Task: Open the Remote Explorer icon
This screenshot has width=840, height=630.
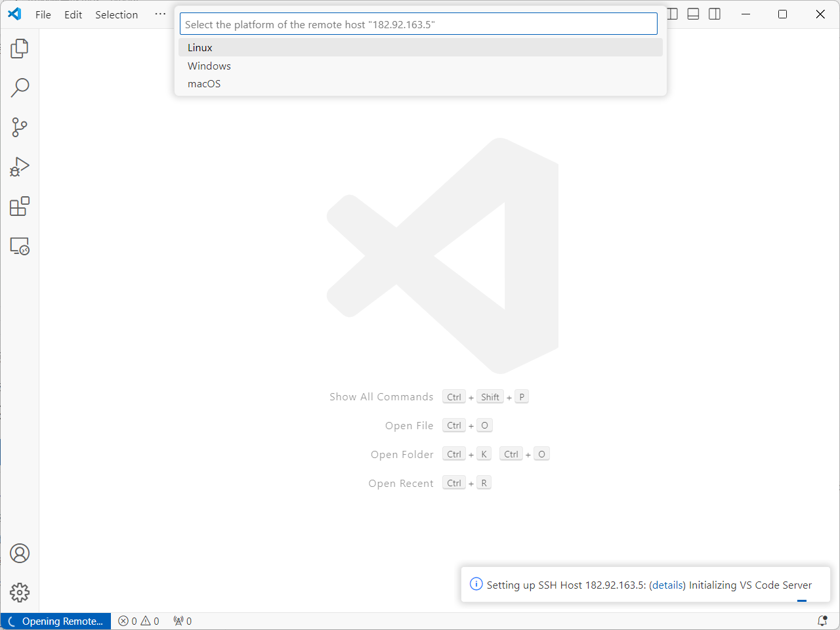Action: tap(20, 246)
